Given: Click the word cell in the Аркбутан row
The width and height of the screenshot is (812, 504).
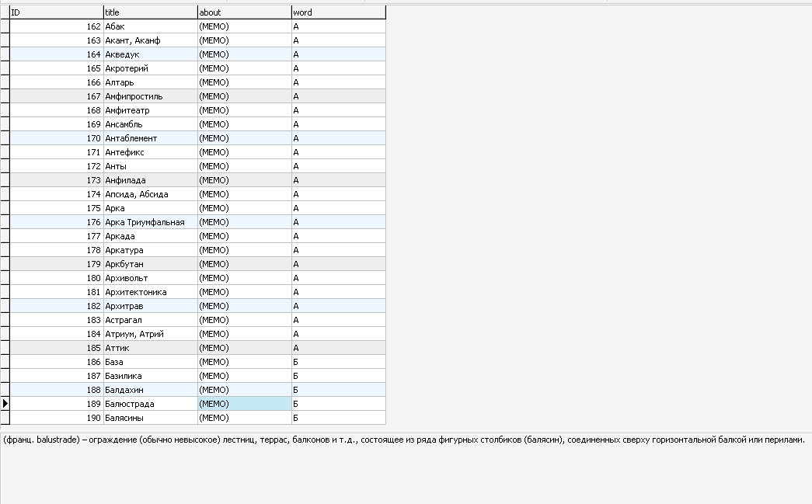Looking at the screenshot, I should click(x=338, y=264).
